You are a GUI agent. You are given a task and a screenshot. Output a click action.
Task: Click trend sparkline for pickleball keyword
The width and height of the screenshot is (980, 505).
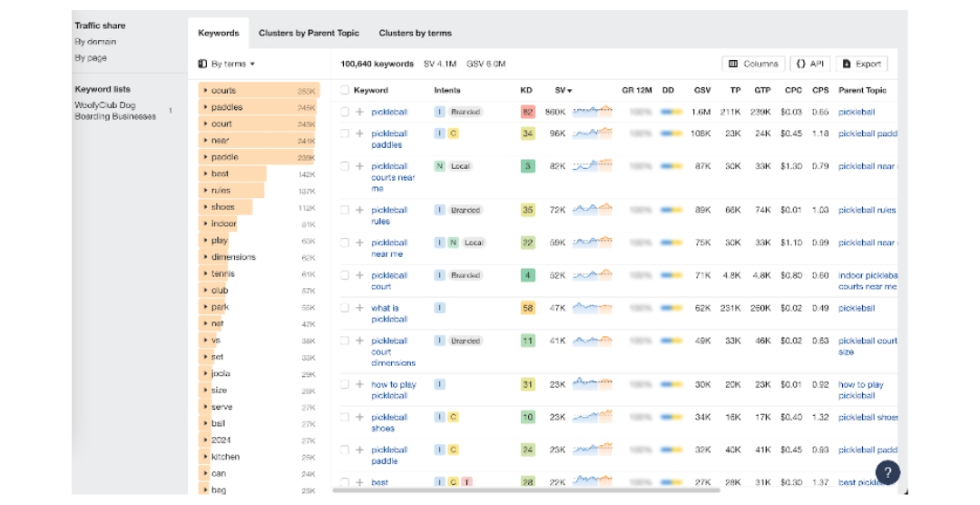[x=592, y=112]
